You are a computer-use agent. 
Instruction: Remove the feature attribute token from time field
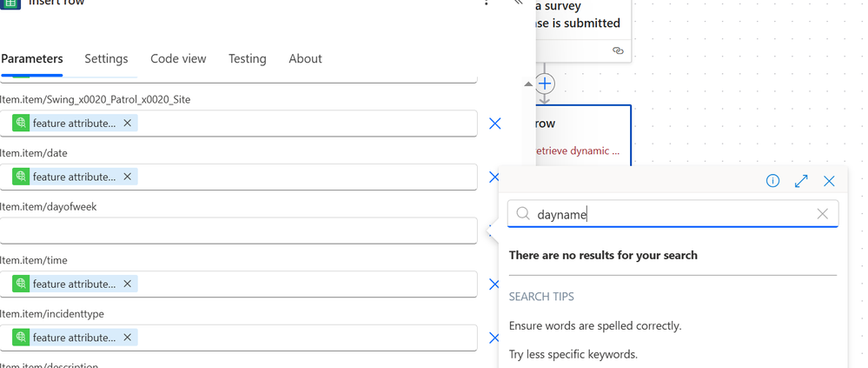(128, 284)
